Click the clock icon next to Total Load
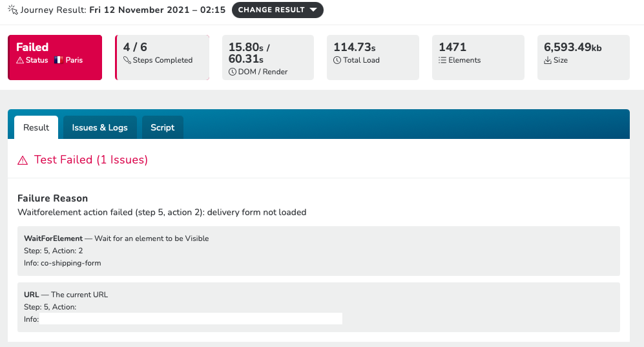Image resolution: width=644 pixels, height=347 pixels. tap(337, 60)
